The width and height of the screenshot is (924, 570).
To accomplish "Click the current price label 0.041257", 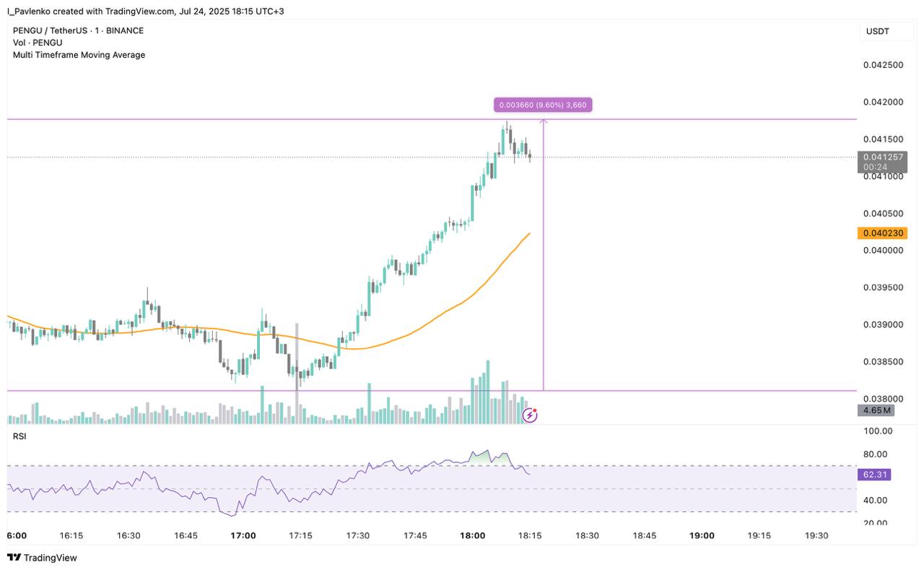I will point(882,157).
